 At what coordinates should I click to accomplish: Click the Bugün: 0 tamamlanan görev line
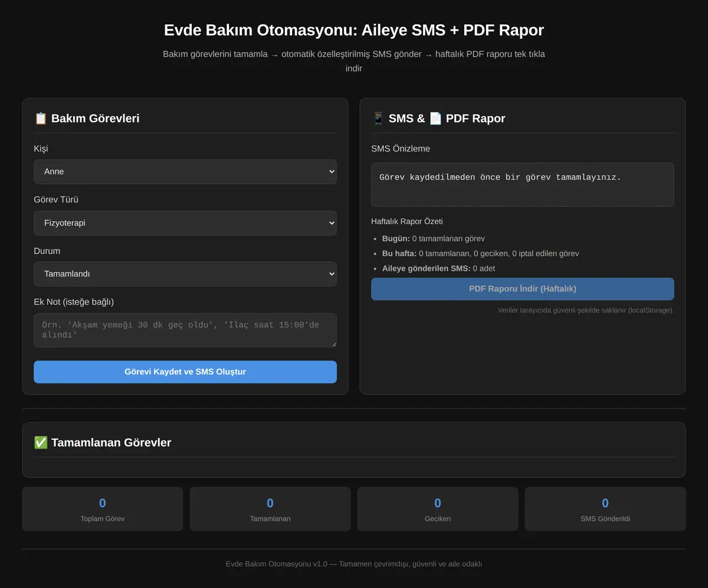coord(434,239)
